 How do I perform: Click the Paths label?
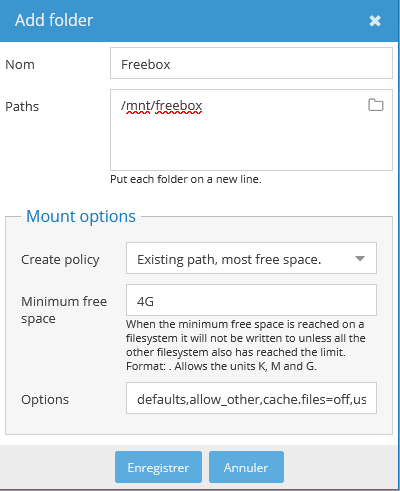[x=22, y=107]
